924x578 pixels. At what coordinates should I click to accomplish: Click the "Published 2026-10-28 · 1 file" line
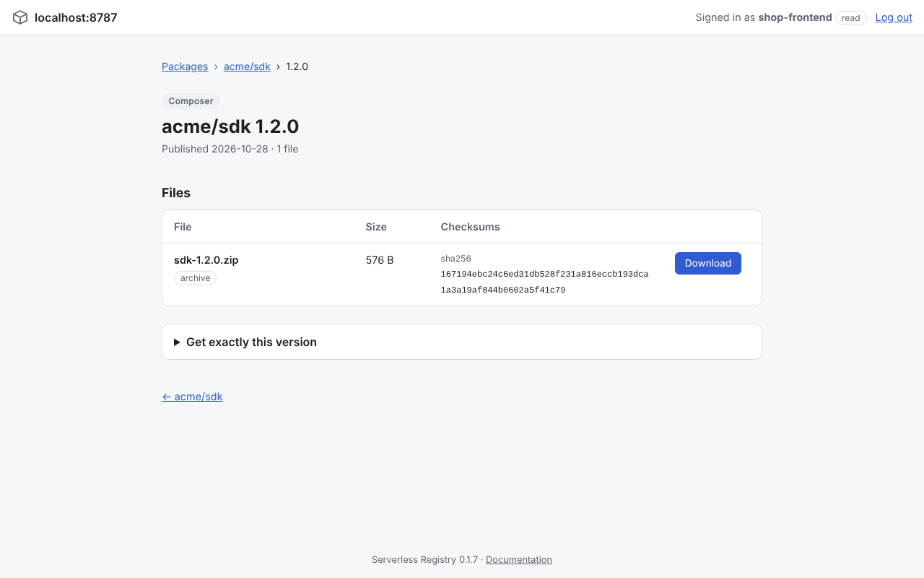click(230, 149)
